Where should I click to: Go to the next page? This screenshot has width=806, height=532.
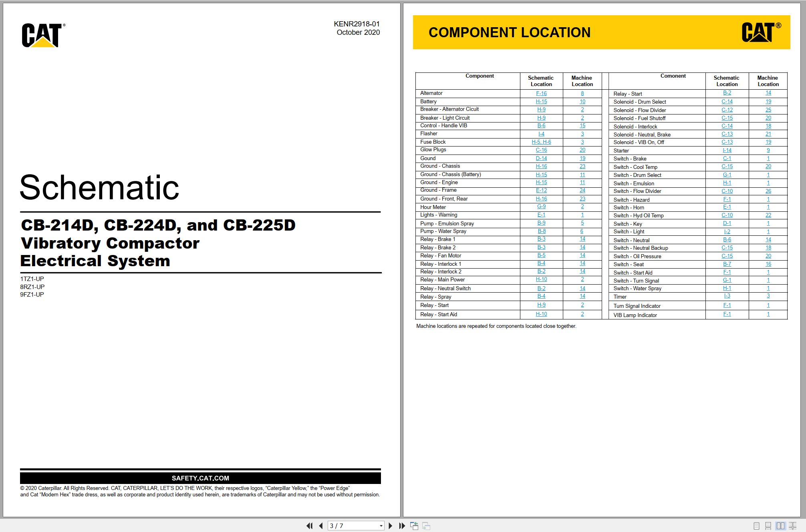click(391, 526)
